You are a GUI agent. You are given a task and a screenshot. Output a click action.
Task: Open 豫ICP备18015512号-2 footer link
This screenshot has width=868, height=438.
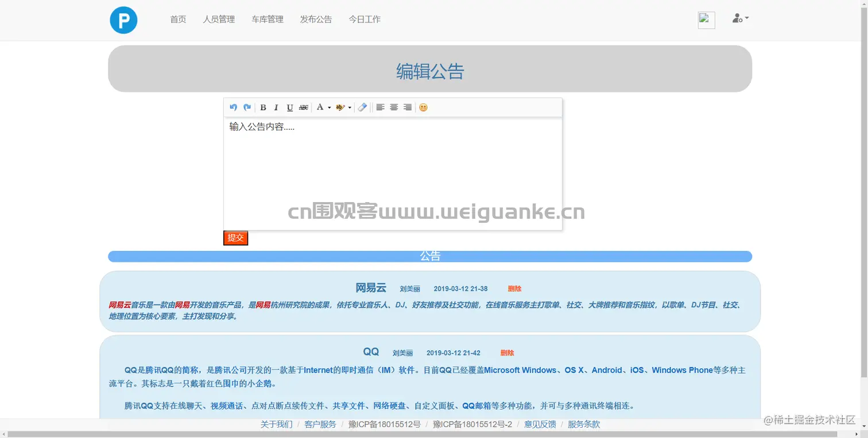472,424
